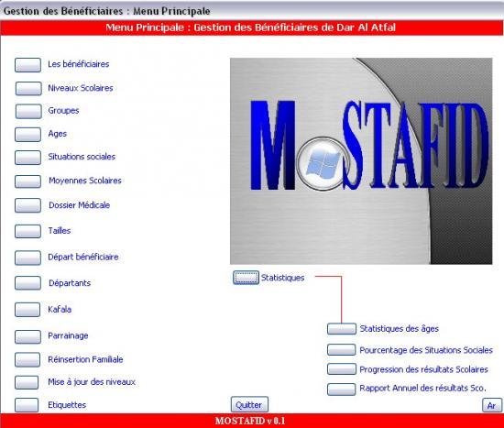Expand the Statistiques submenu button
This screenshot has height=428, width=504.
pyautogui.click(x=246, y=278)
